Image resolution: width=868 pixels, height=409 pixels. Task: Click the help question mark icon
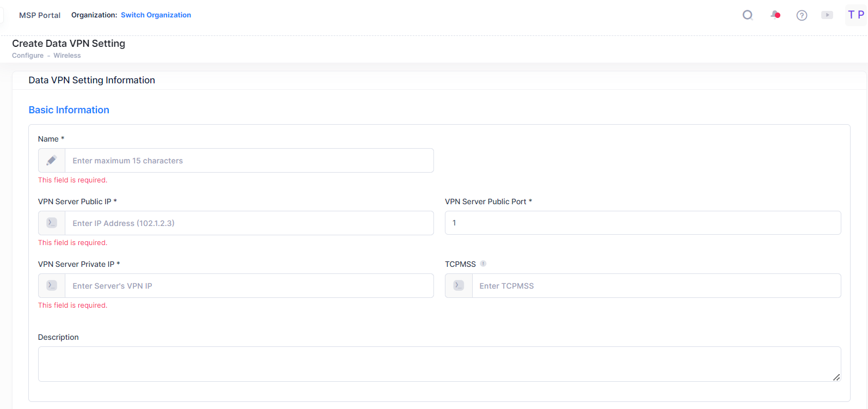tap(802, 15)
